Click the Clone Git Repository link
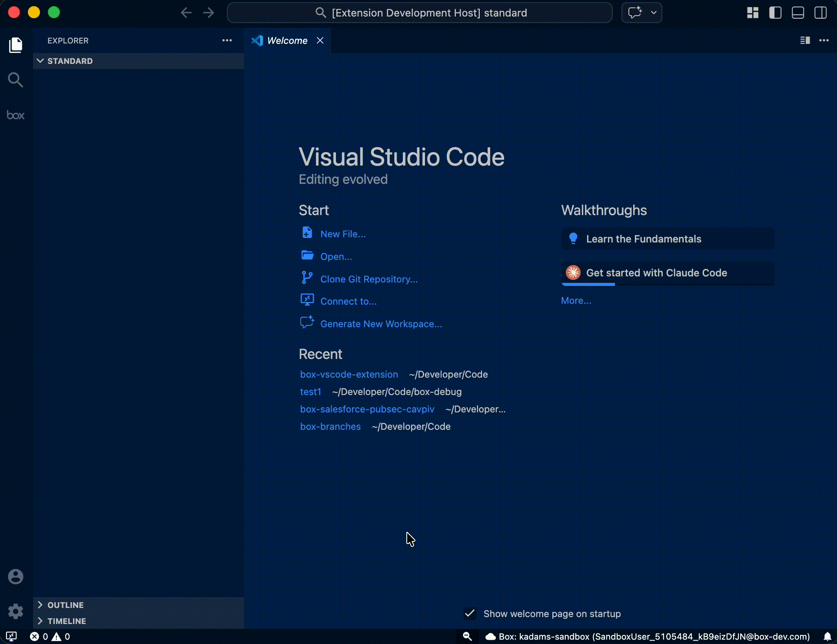837x644 pixels. coord(369,279)
